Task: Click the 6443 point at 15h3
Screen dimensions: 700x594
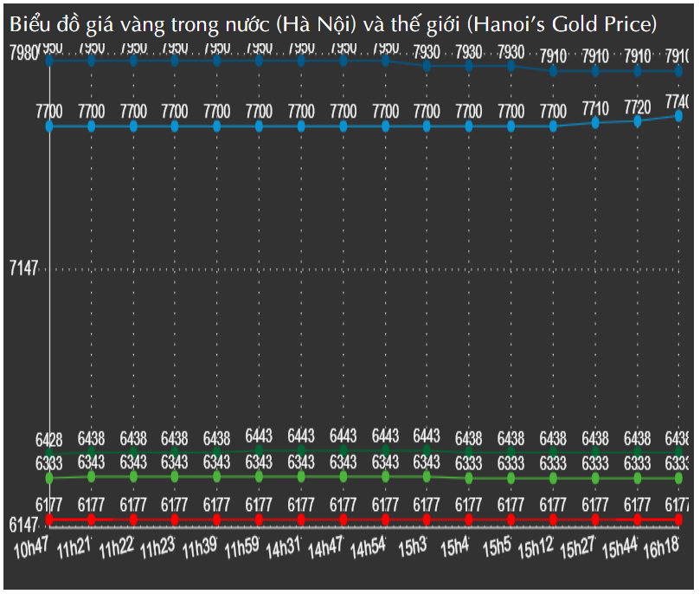Action: pos(427,450)
